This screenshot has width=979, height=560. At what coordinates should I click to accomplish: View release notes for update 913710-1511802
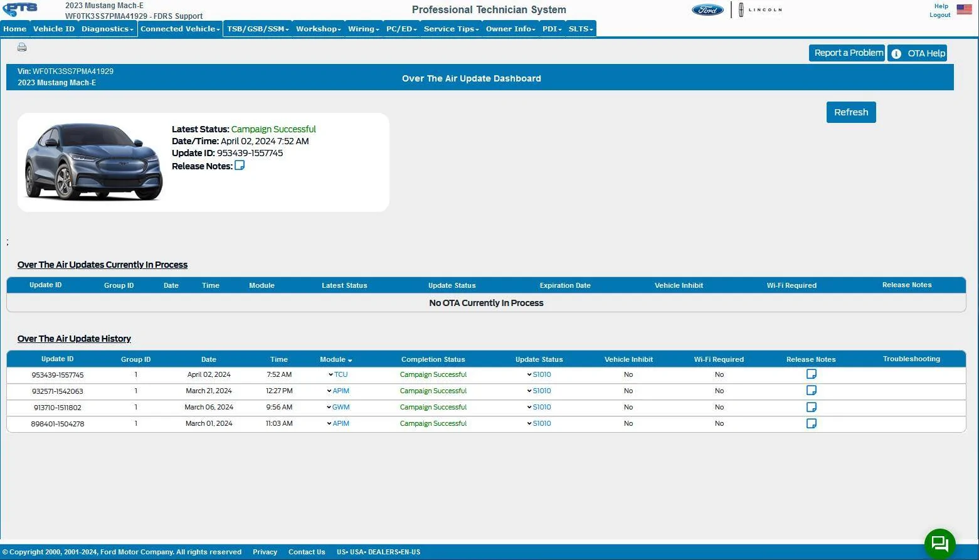(x=811, y=407)
